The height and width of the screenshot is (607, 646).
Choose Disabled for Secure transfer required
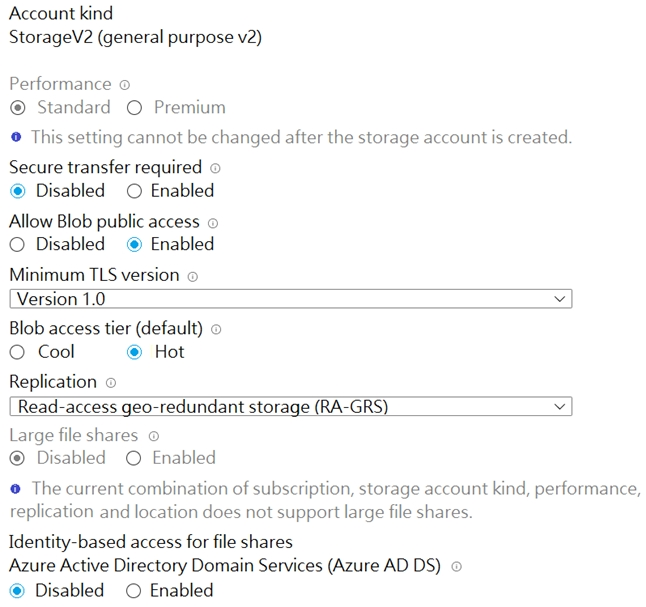(x=17, y=191)
